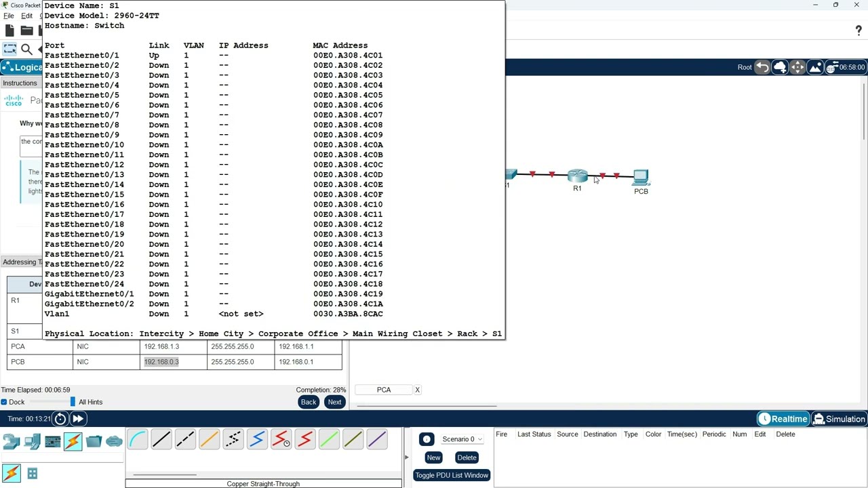This screenshot has width=868, height=488.
Task: Click the help question mark icon
Action: click(859, 30)
